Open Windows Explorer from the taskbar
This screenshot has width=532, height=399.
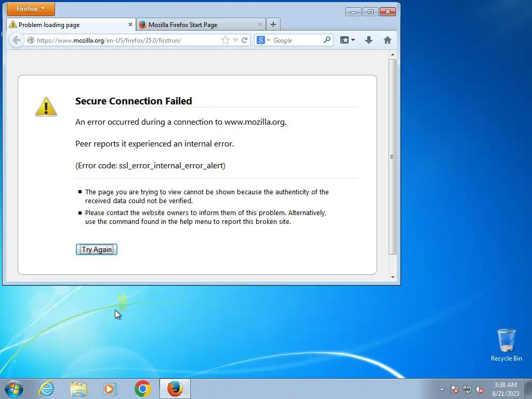(78, 389)
